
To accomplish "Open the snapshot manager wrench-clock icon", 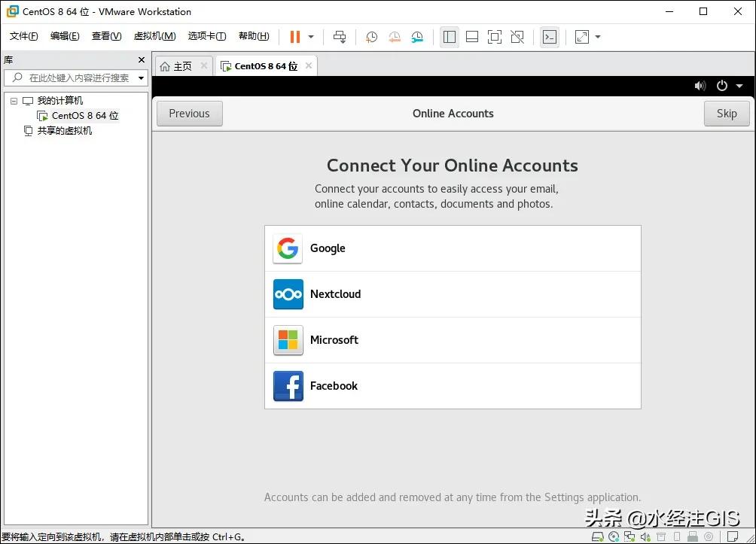I will (x=418, y=37).
